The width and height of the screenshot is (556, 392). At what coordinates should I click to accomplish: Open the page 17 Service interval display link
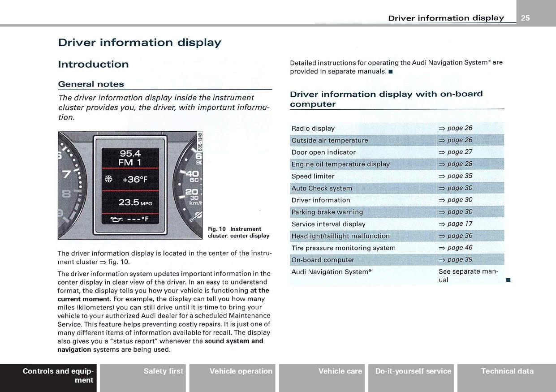click(455, 224)
